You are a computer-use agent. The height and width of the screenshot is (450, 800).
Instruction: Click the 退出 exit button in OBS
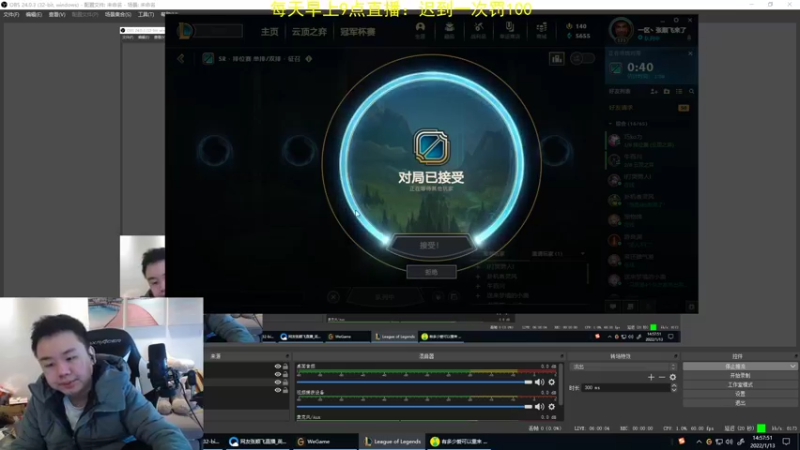coord(740,403)
